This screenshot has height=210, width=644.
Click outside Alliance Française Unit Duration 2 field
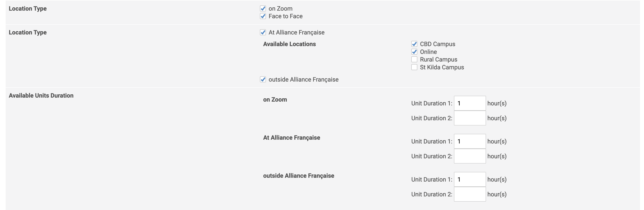click(470, 194)
